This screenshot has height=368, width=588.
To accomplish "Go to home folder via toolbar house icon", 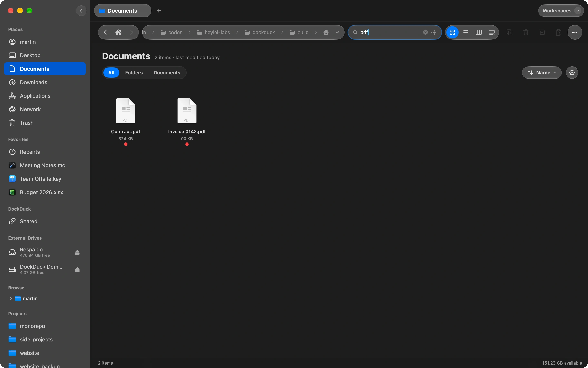I will (x=118, y=32).
